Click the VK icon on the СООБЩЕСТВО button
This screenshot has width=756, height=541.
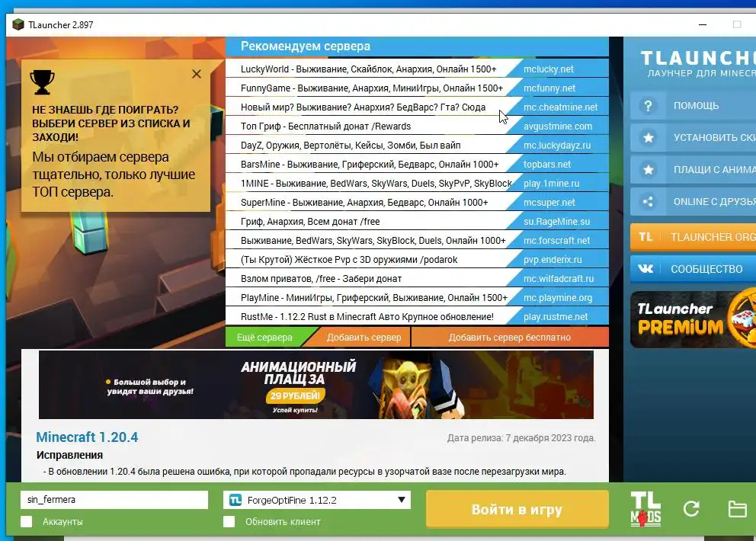click(645, 268)
